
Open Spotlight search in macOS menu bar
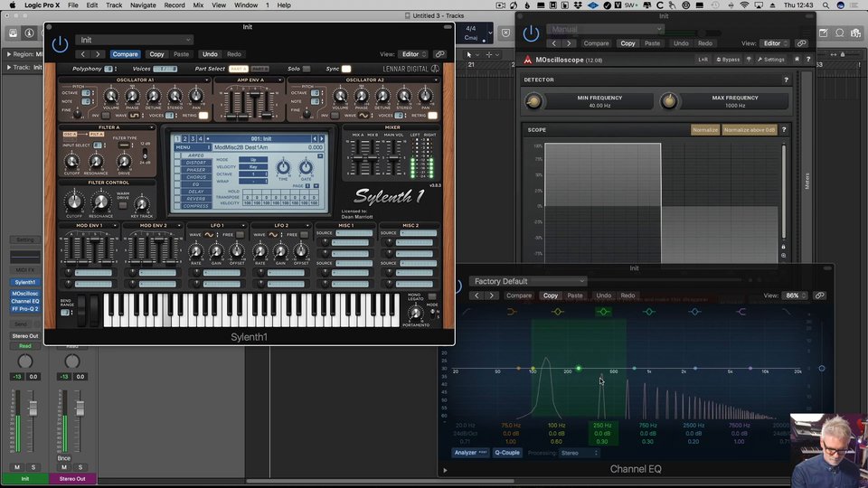tap(826, 5)
